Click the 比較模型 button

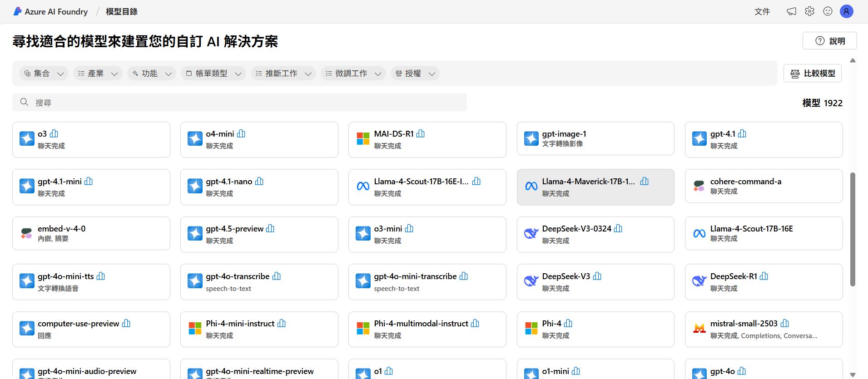(812, 74)
